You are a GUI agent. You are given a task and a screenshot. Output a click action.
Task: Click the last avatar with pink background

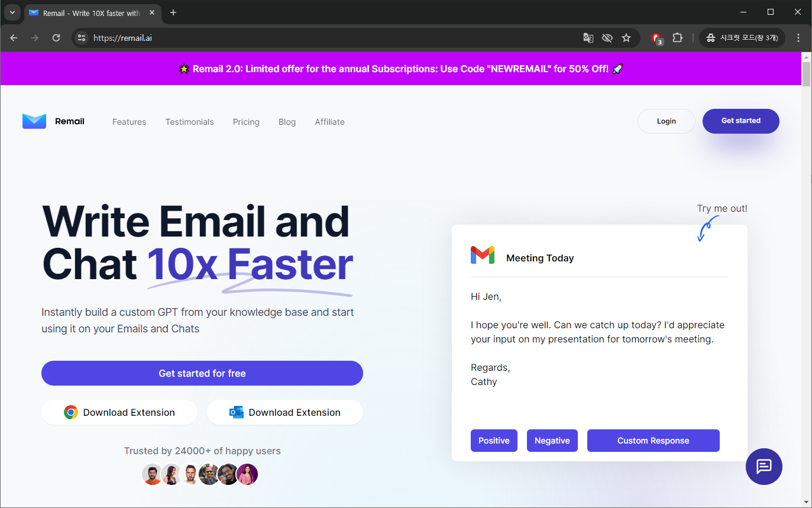point(247,474)
